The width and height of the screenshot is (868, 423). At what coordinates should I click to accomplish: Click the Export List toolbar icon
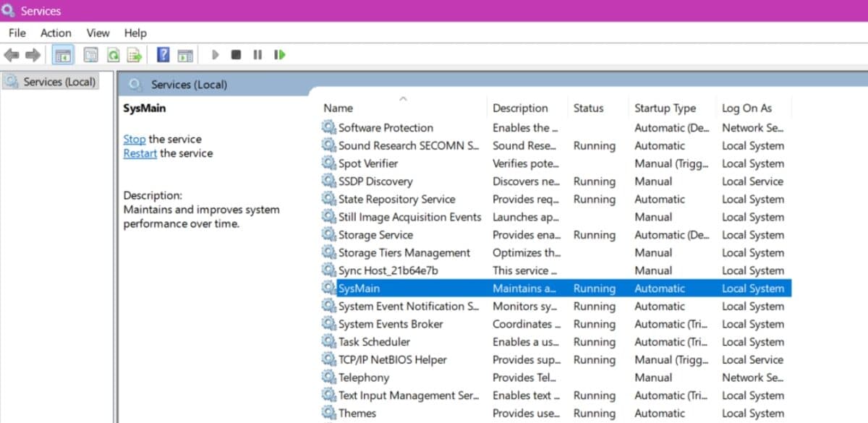pos(135,55)
